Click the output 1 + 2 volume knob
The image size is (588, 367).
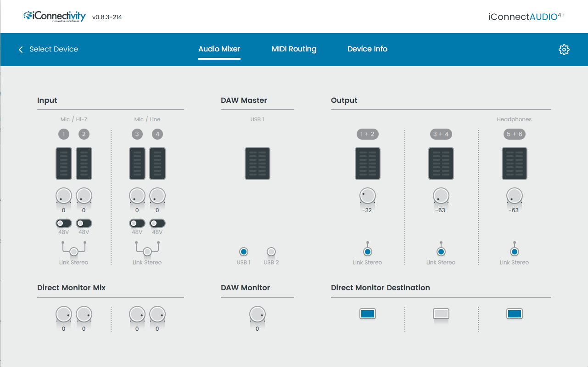click(367, 196)
